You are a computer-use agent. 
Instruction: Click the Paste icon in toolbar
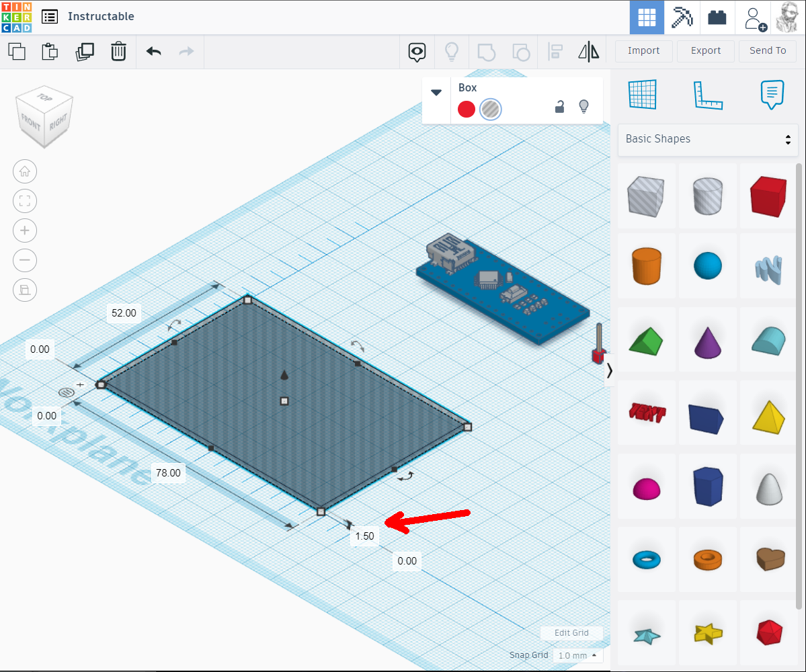pyautogui.click(x=50, y=51)
